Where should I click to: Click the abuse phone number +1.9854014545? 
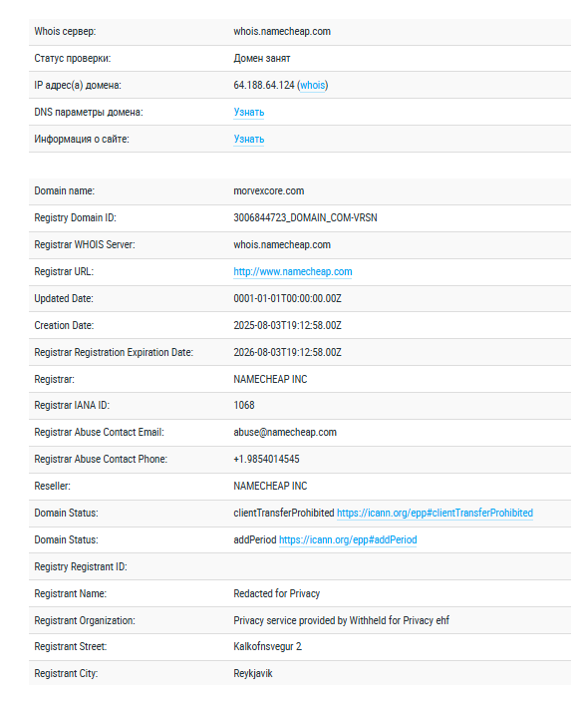tap(266, 459)
